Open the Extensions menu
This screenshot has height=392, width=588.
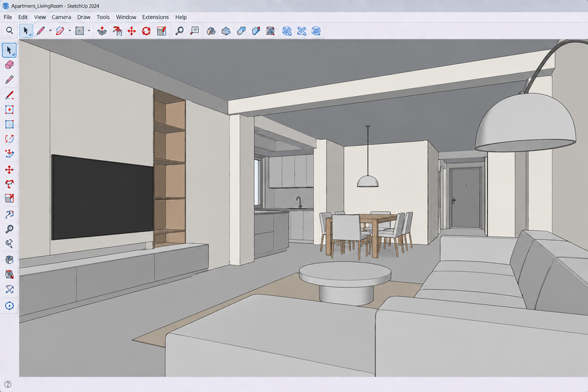tap(155, 17)
